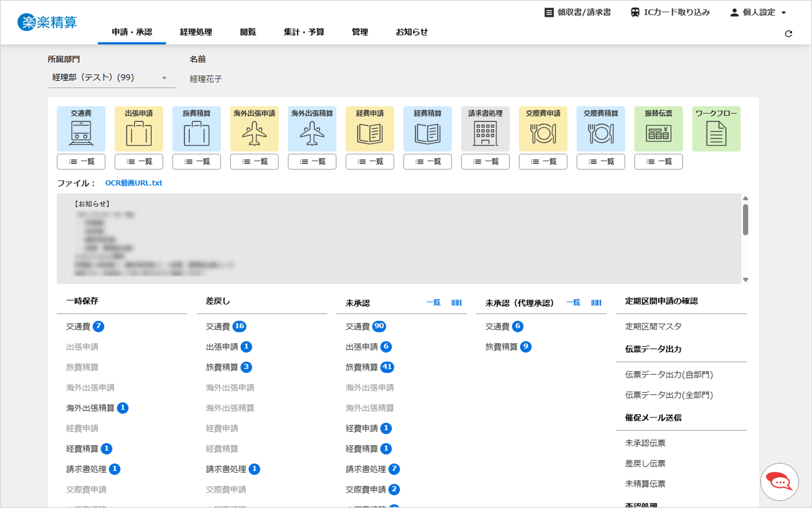Screen dimensions: 812x508
Task: Open the 交通費 train icon tile
Action: (x=81, y=129)
